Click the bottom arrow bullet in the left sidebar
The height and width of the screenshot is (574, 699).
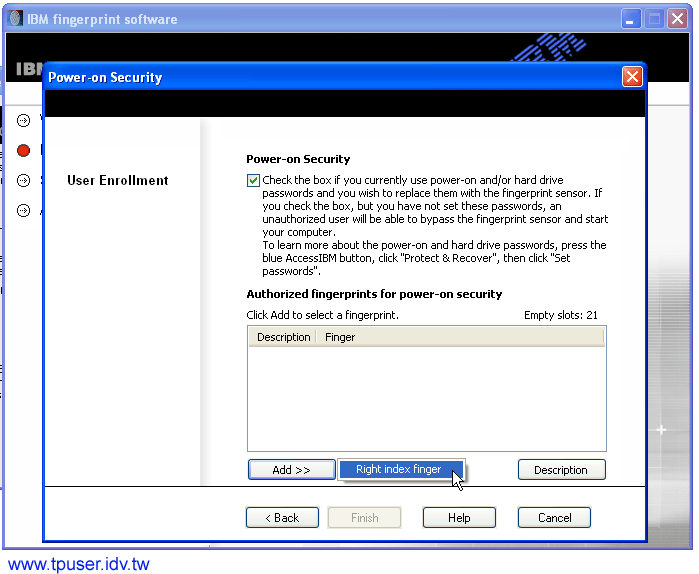click(23, 211)
